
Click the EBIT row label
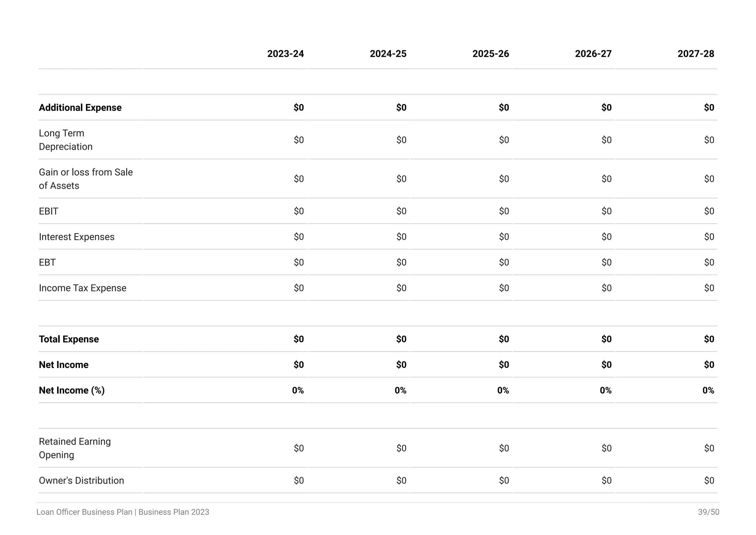click(49, 211)
